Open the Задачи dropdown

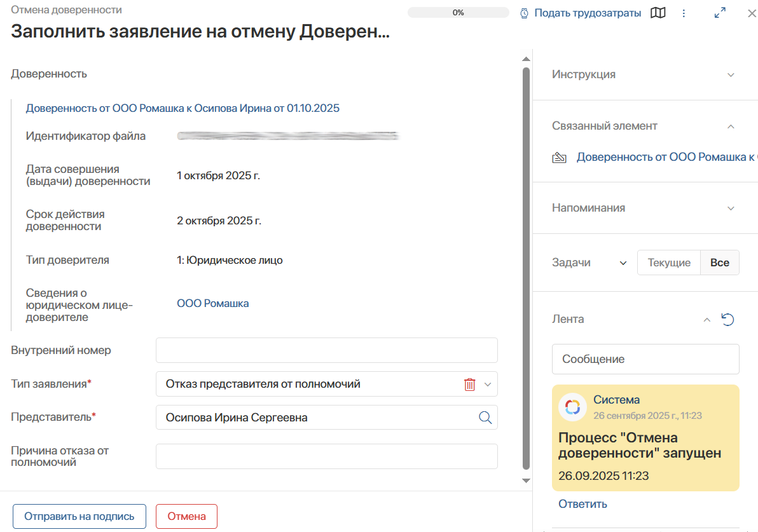pos(623,263)
